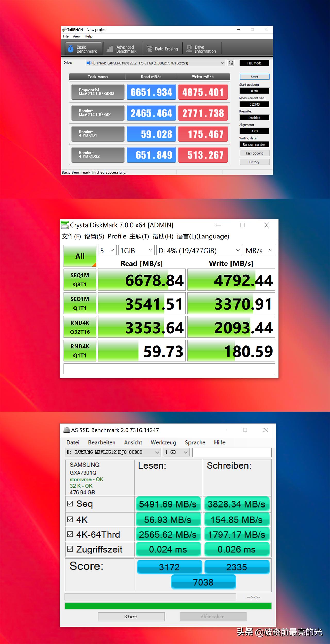Image resolution: width=330 pixels, height=644 pixels.
Task: Click drive icon in TxBENCH drive selector
Action: (x=89, y=63)
